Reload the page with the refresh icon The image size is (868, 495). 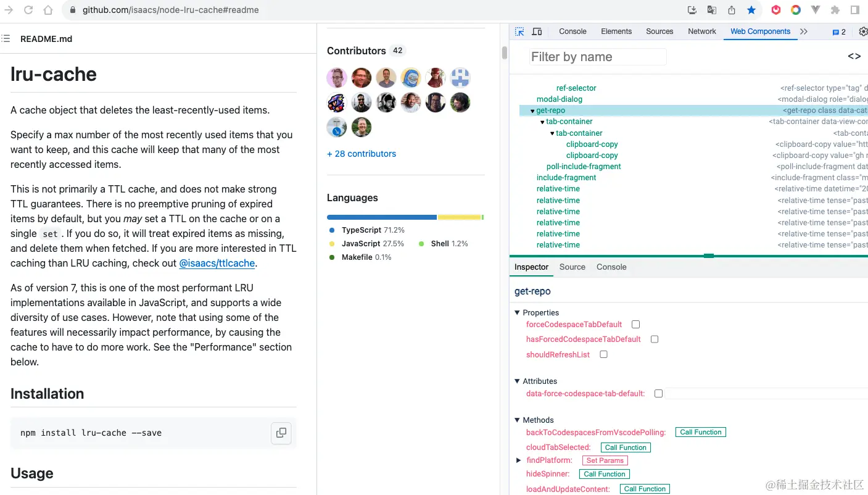click(28, 10)
